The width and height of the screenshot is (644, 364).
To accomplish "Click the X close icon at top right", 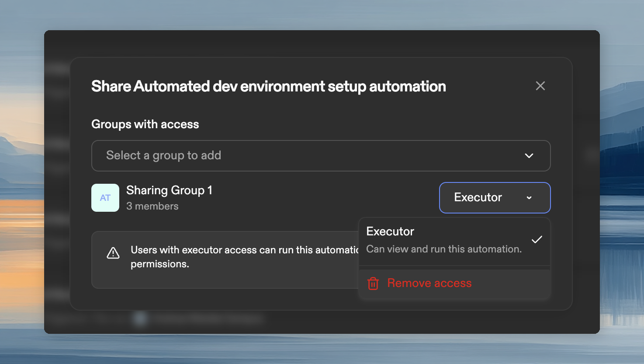I will point(540,86).
